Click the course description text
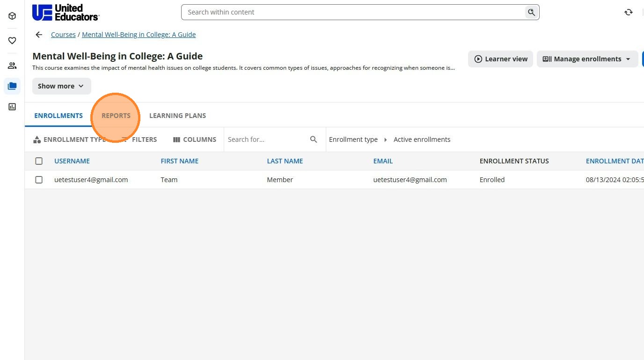The height and width of the screenshot is (360, 644). point(243,68)
